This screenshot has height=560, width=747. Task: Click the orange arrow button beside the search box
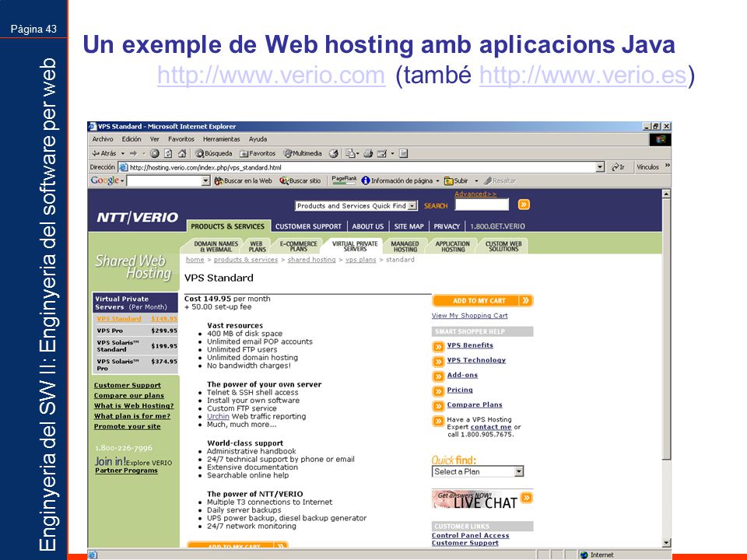coord(524,205)
